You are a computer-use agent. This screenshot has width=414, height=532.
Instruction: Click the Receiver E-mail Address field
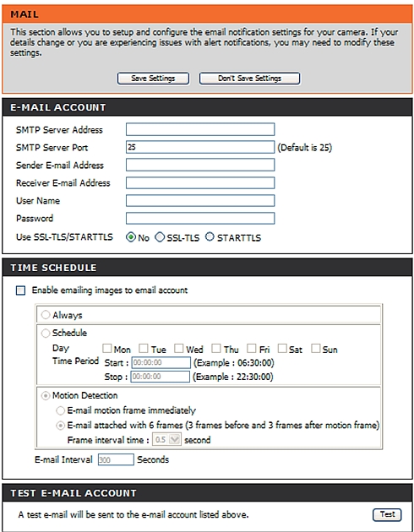click(x=200, y=183)
